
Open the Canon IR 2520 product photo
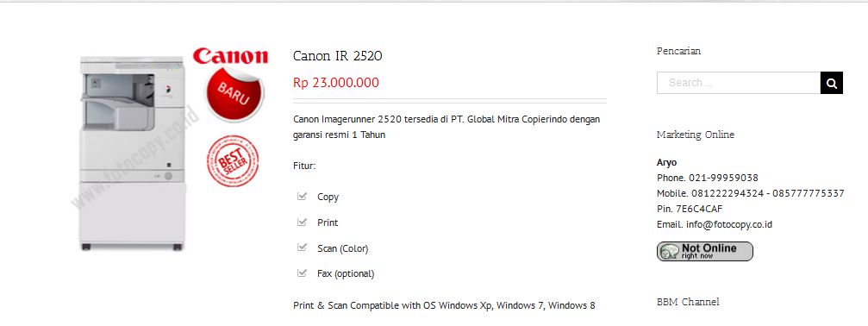point(134,154)
